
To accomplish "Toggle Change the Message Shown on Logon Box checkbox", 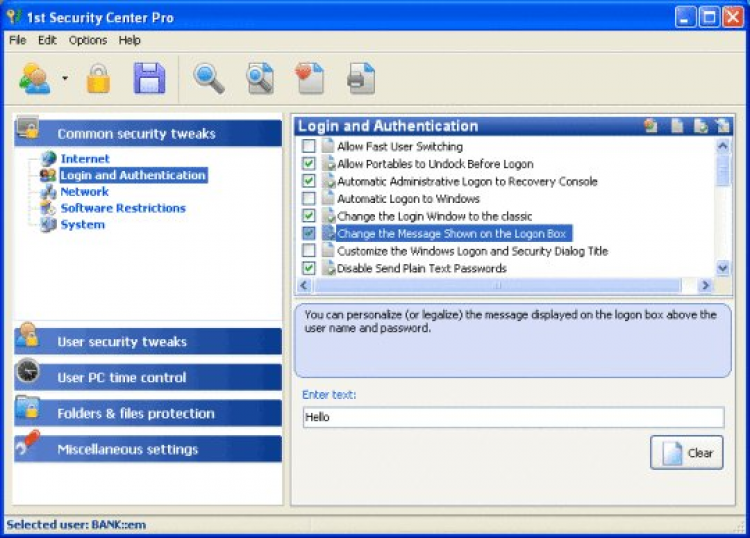I will [309, 233].
